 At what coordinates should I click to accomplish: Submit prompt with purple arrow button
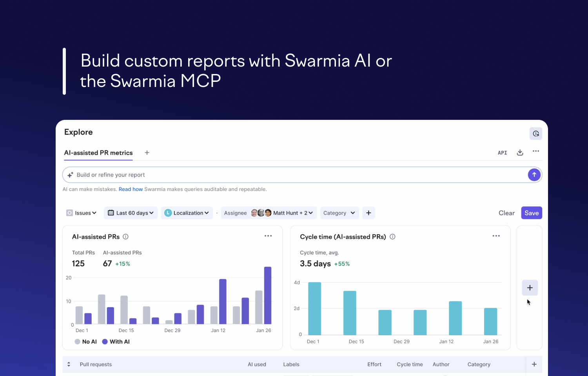534,175
